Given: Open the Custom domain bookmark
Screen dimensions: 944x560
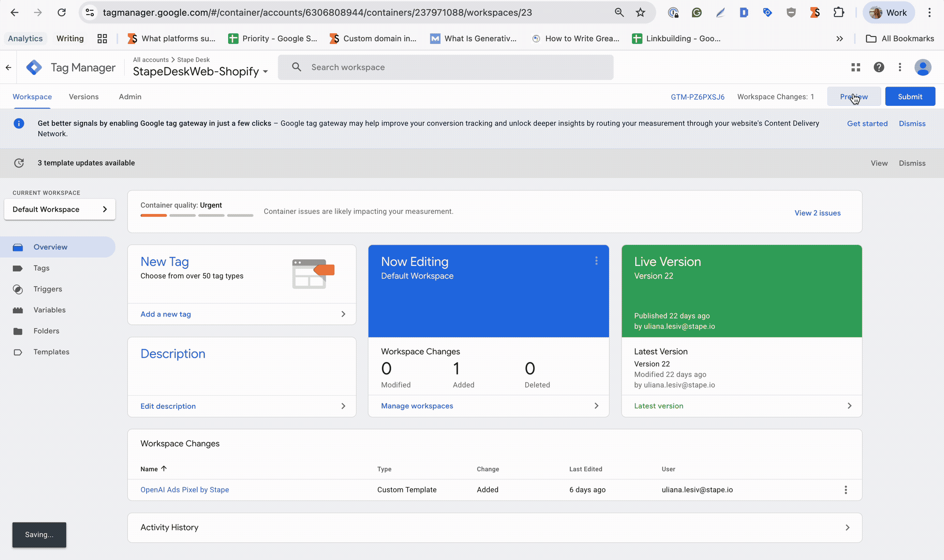Looking at the screenshot, I should click(x=373, y=38).
